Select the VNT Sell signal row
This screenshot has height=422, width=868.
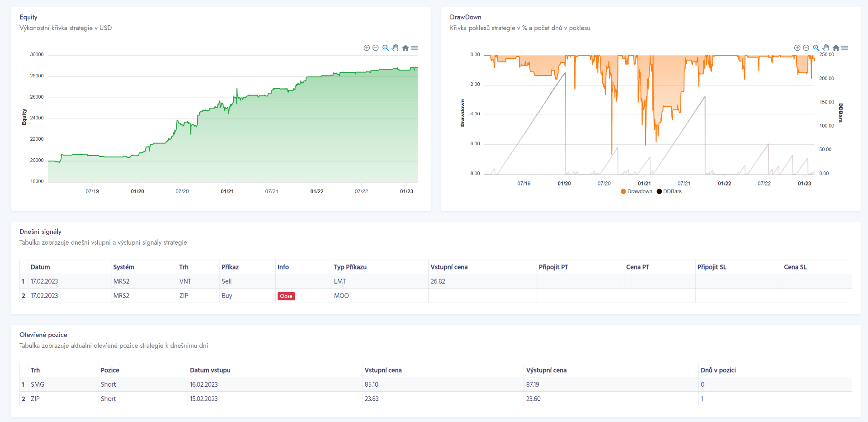click(185, 281)
